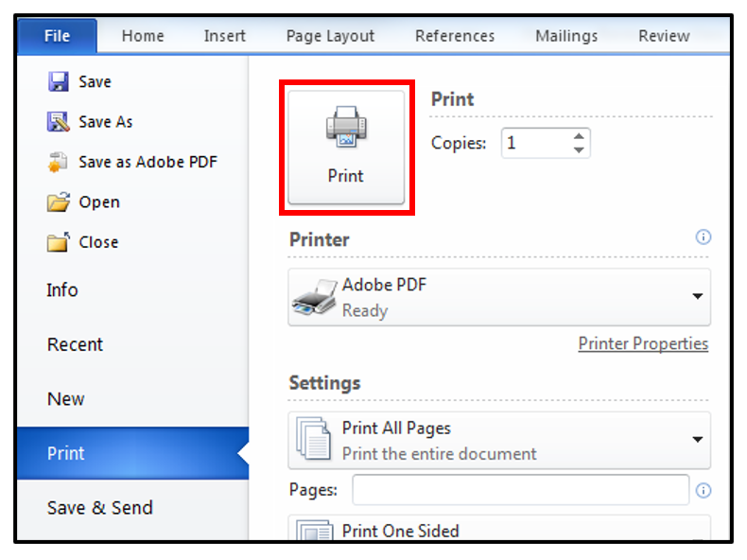The height and width of the screenshot is (560, 747).
Task: Click the Copies number field
Action: coord(533,143)
